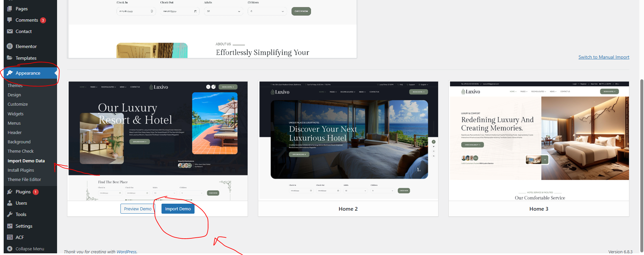Click the Settings sliders icon
This screenshot has height=255, width=644.
point(10,226)
